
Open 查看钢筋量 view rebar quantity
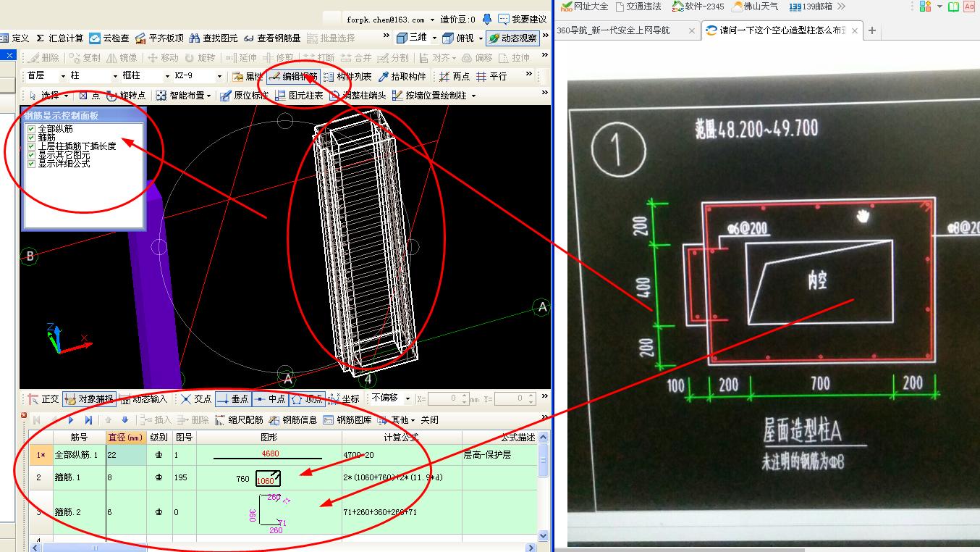tap(272, 38)
